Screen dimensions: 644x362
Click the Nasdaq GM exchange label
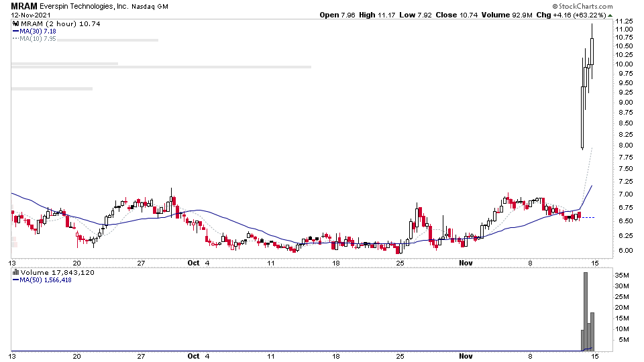(x=150, y=7)
